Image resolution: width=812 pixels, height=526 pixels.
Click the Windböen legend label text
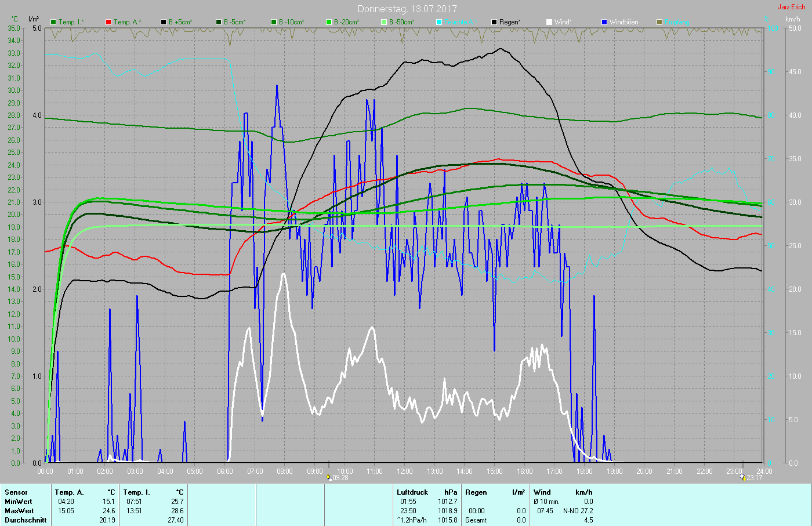click(x=623, y=22)
